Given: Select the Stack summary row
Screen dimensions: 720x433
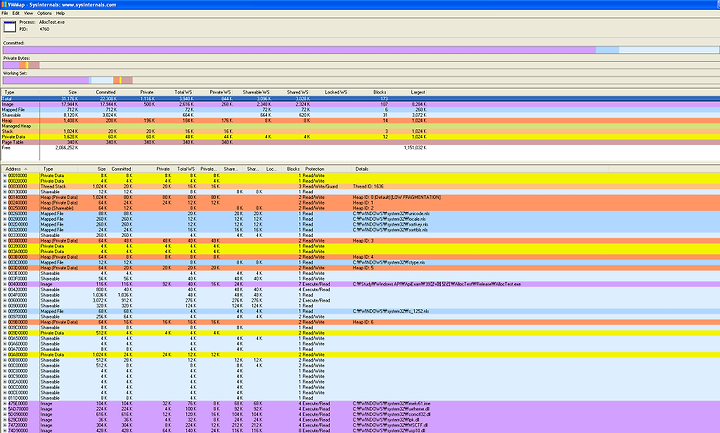Looking at the screenshot, I should point(360,131).
